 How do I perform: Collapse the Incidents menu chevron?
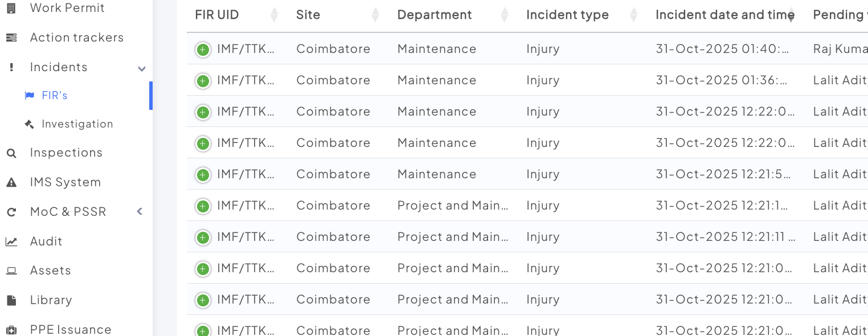pos(142,68)
